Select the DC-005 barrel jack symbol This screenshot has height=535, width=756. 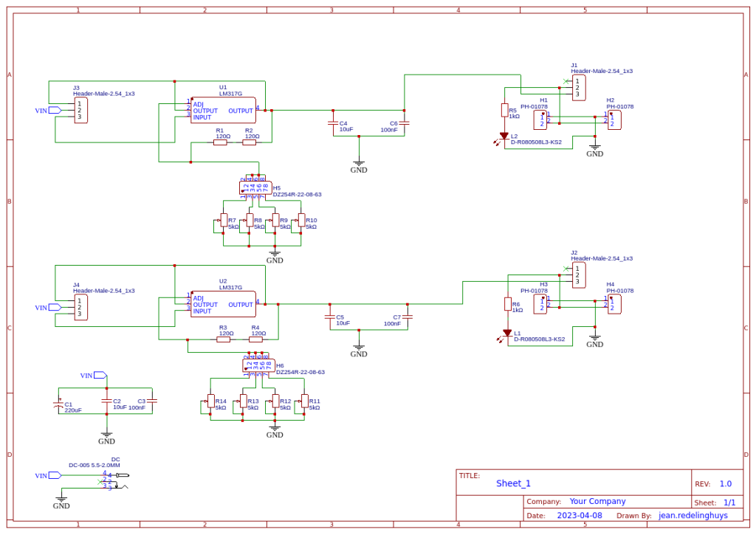click(x=116, y=481)
